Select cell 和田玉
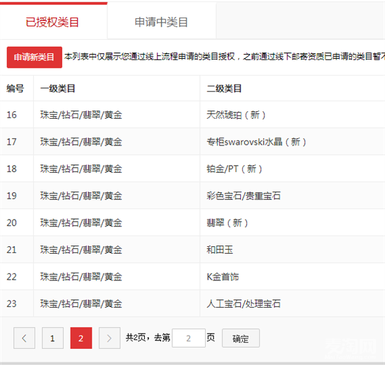Image resolution: width=385 pixels, height=365 pixels. pos(220,250)
